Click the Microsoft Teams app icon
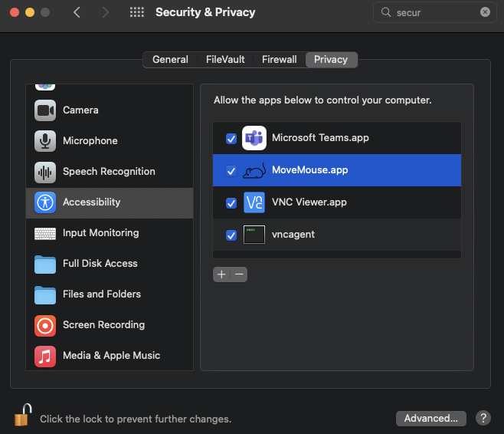504x434 pixels. pyautogui.click(x=254, y=138)
